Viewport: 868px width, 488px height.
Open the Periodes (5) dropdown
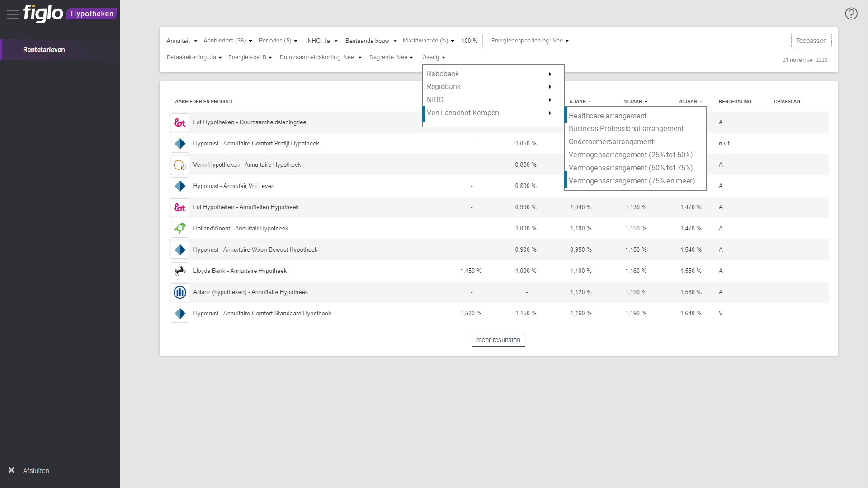click(x=278, y=41)
